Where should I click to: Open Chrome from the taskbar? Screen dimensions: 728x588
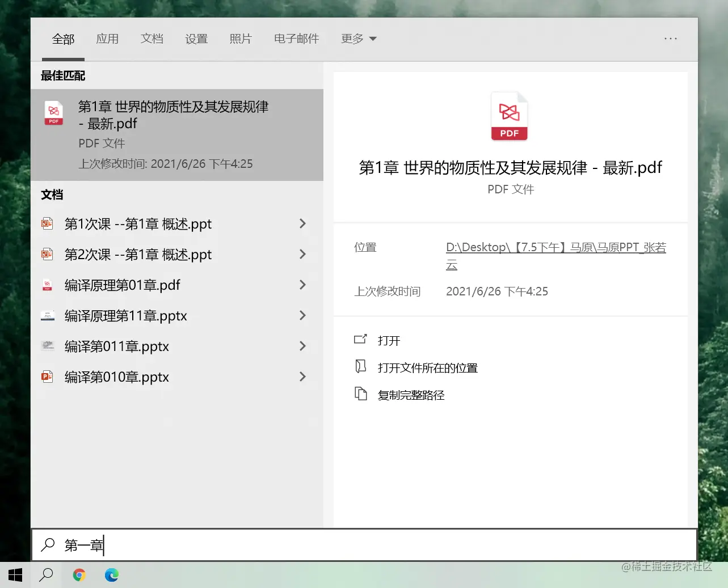[79, 574]
